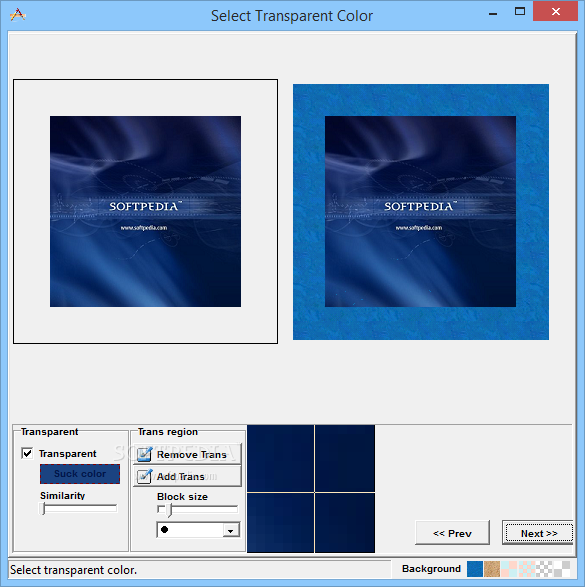Click the magnified zoom preview pane

pyautogui.click(x=311, y=489)
